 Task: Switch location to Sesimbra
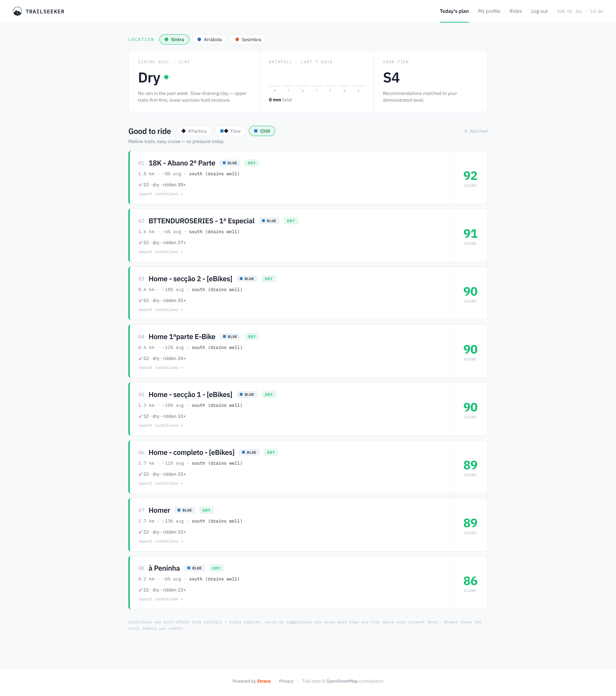[248, 40]
